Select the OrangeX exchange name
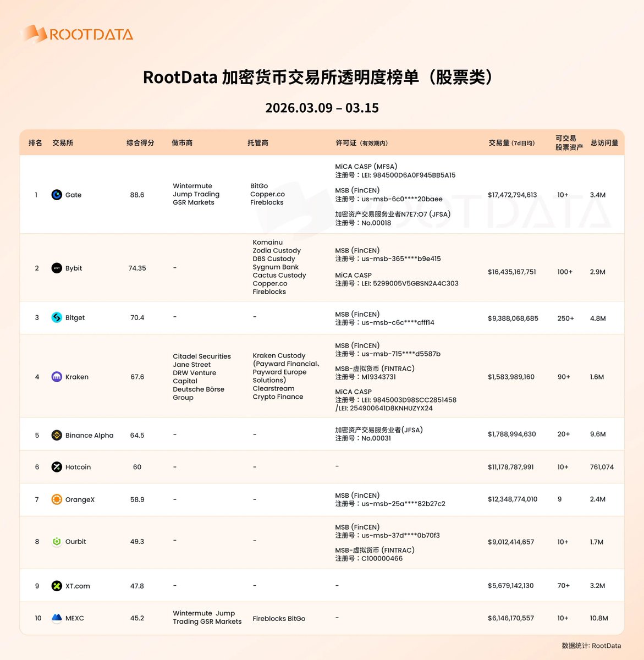The width and height of the screenshot is (644, 660). 80,499
